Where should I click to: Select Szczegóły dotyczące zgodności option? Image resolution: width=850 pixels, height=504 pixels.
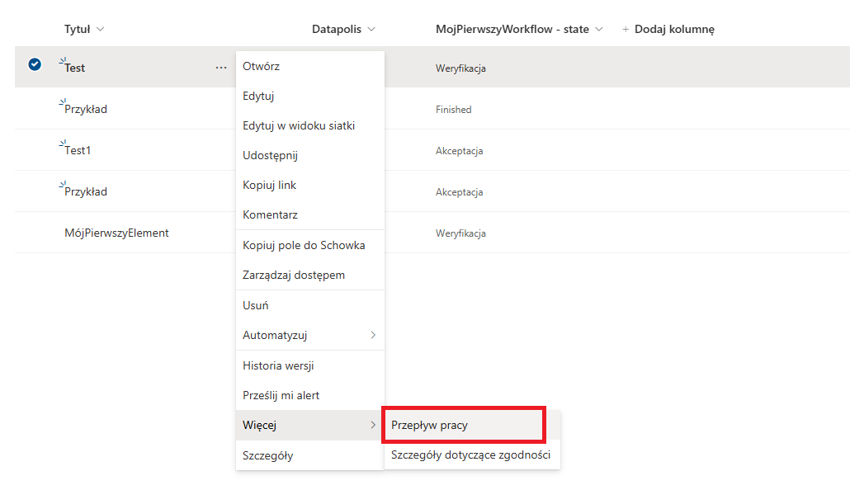(x=470, y=455)
